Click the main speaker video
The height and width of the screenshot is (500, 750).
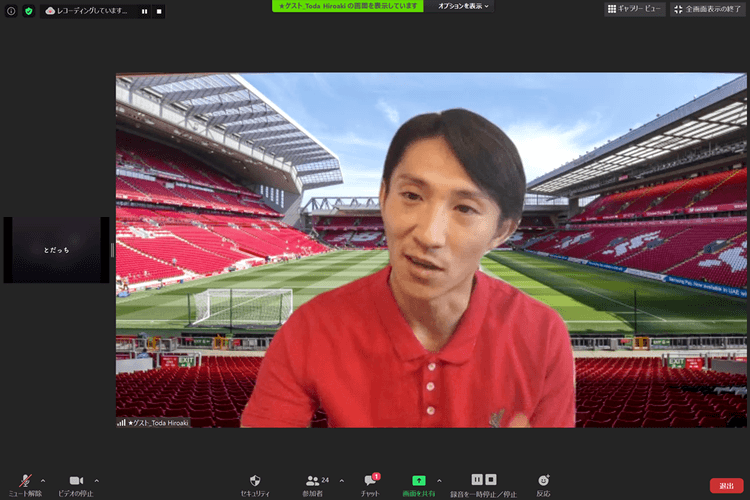pos(431,250)
